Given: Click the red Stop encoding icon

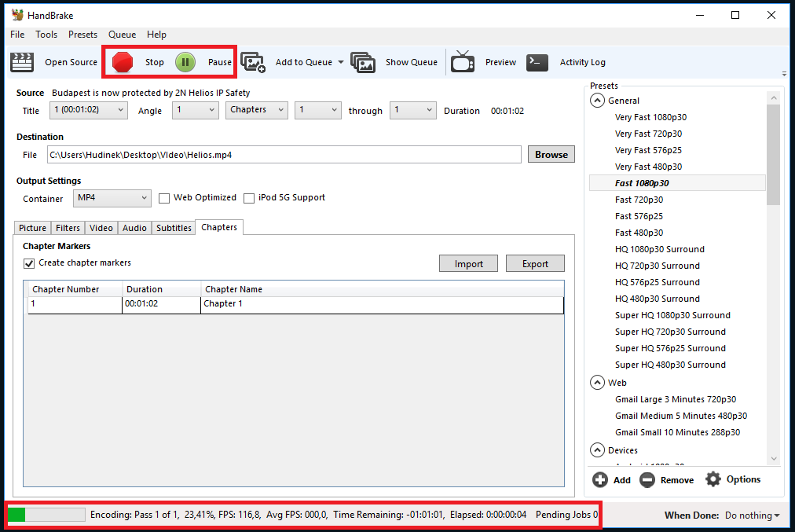Looking at the screenshot, I should point(123,63).
